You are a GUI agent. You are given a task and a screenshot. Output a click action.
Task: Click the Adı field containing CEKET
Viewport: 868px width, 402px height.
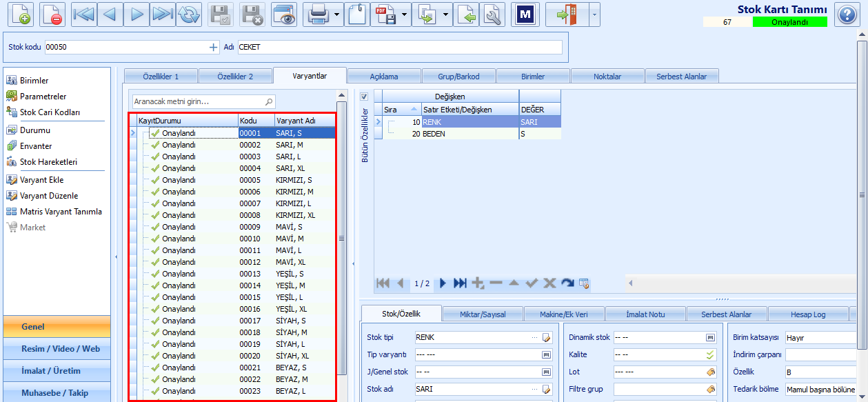tap(400, 47)
